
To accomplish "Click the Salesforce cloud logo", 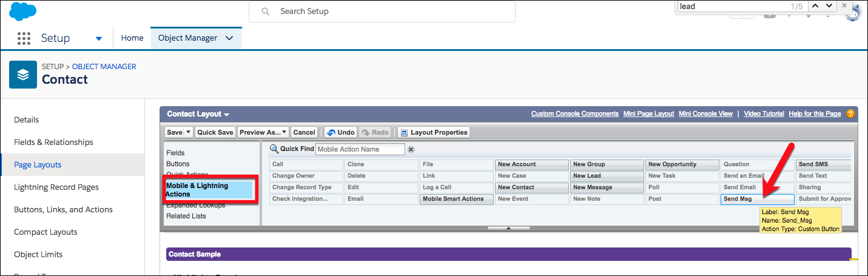I will 23,11.
